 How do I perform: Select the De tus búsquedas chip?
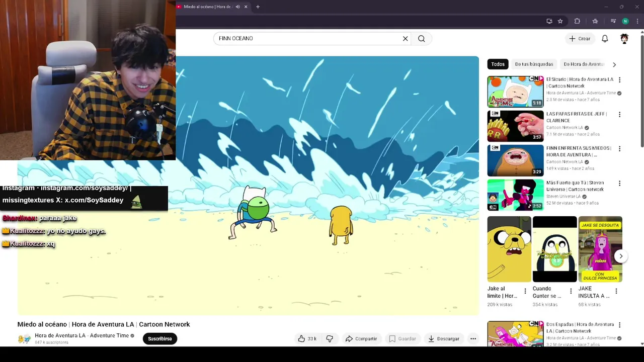click(534, 64)
